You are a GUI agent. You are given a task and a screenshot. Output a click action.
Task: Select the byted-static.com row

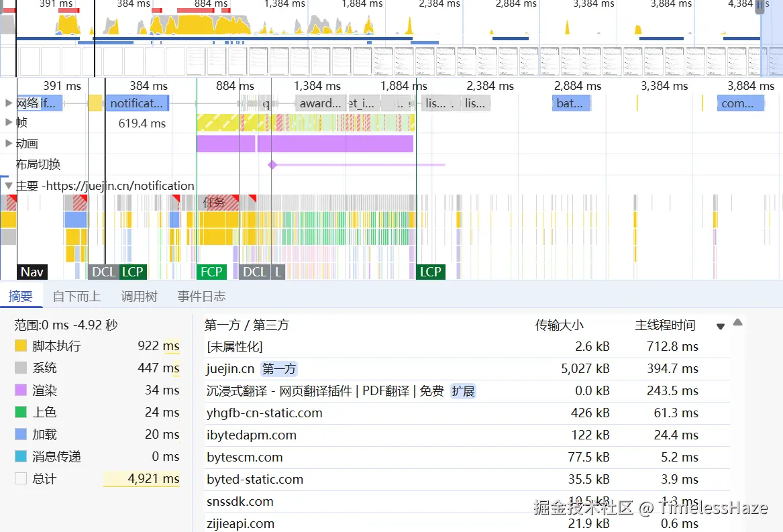coord(467,479)
